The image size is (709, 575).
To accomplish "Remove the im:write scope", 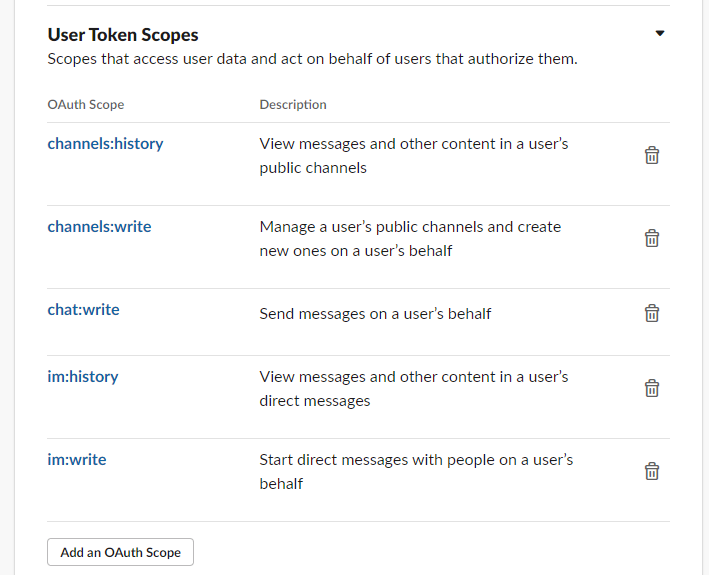I will [x=651, y=471].
